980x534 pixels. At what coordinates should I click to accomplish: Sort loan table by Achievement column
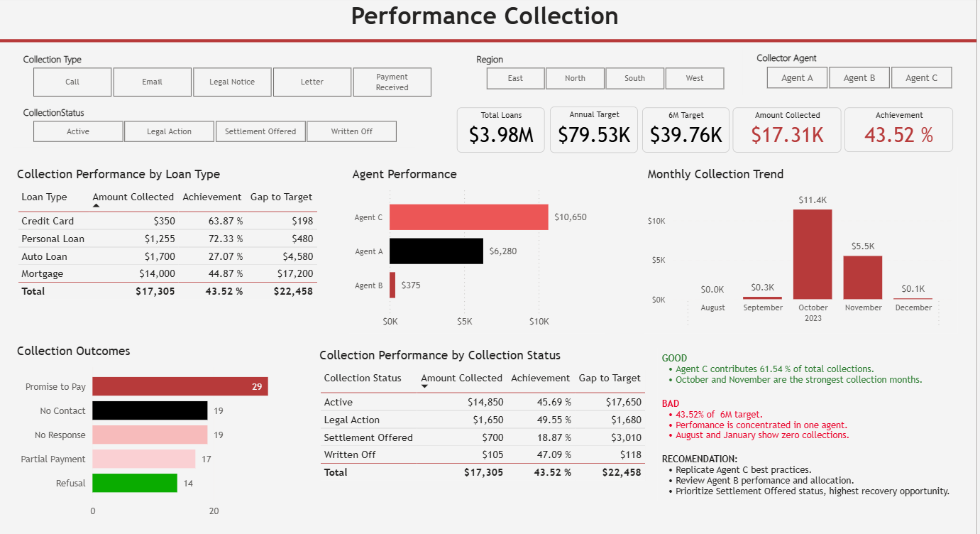pos(212,197)
